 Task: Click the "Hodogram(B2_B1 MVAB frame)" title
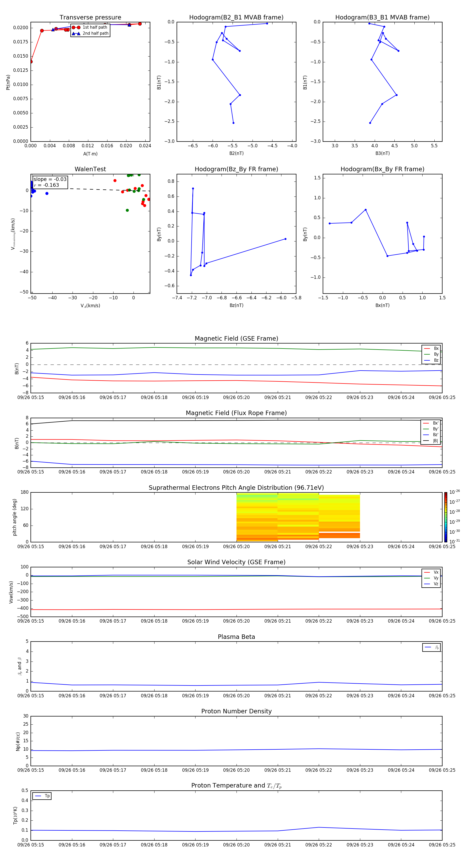pyautogui.click(x=236, y=17)
